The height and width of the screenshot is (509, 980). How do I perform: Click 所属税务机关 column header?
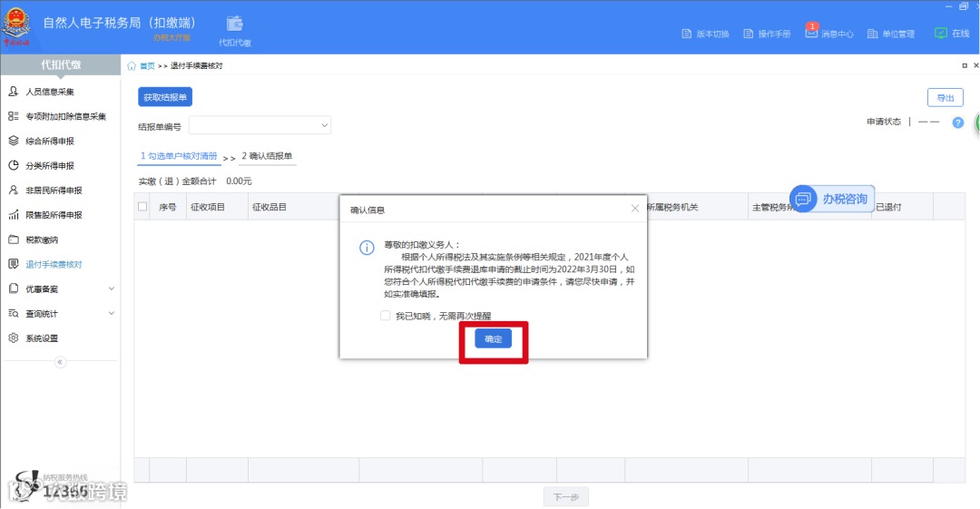pyautogui.click(x=672, y=207)
